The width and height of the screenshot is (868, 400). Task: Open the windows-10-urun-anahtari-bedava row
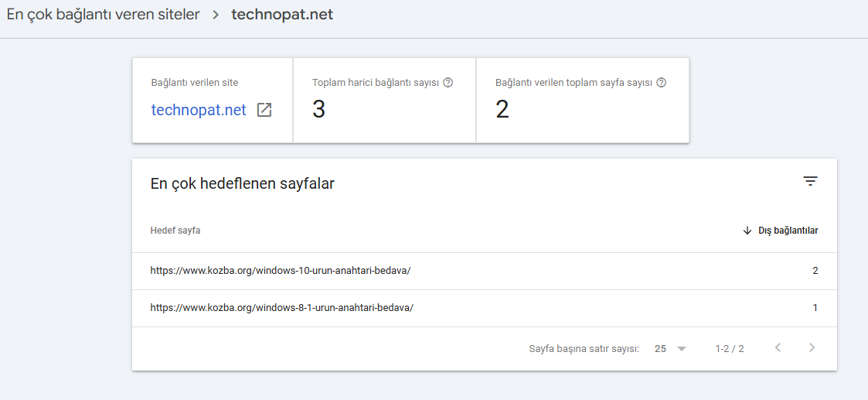coord(485,271)
